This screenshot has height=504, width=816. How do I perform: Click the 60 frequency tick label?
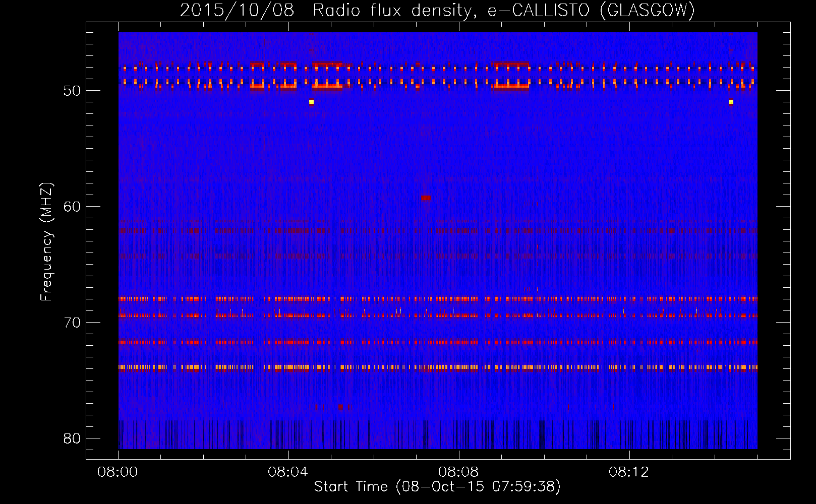point(72,207)
